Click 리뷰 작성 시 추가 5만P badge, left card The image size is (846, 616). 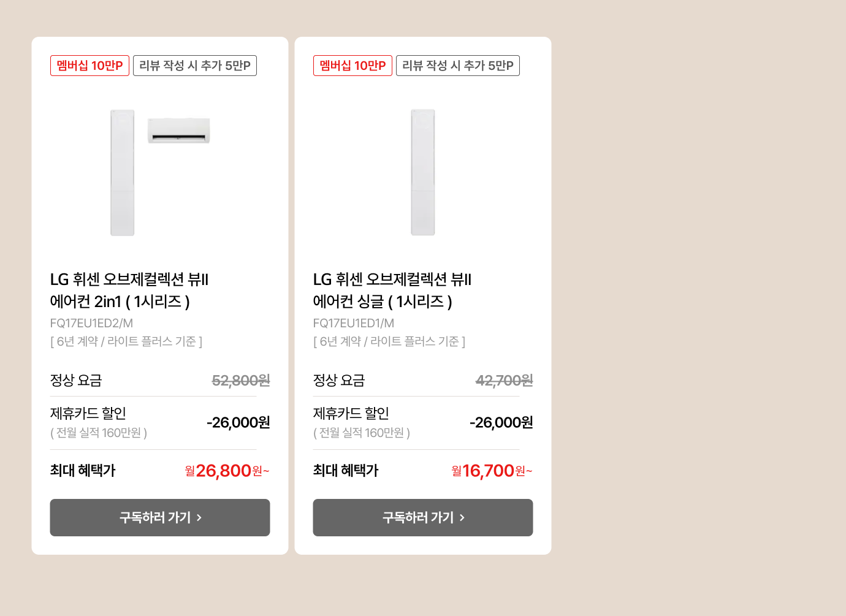(x=195, y=66)
